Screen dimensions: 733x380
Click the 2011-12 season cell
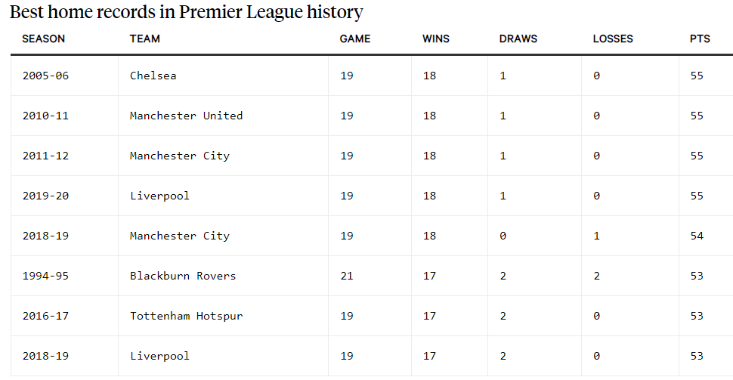coord(65,156)
